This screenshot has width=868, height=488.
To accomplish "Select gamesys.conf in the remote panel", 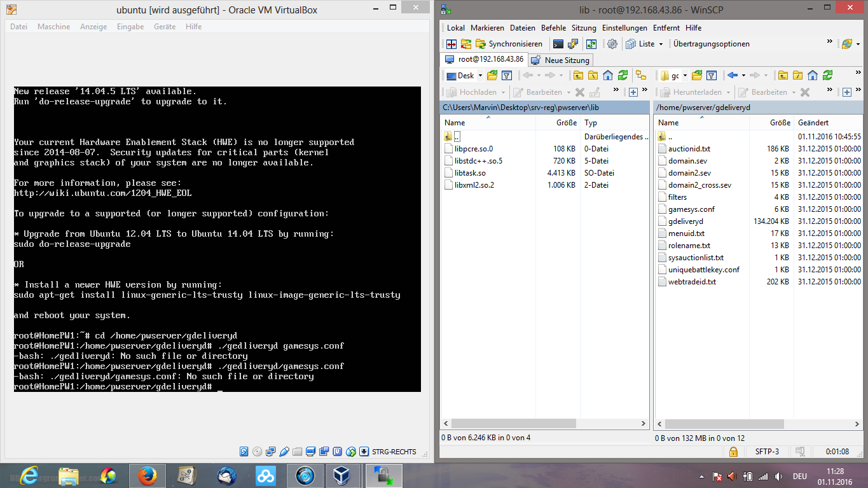I will pyautogui.click(x=691, y=209).
